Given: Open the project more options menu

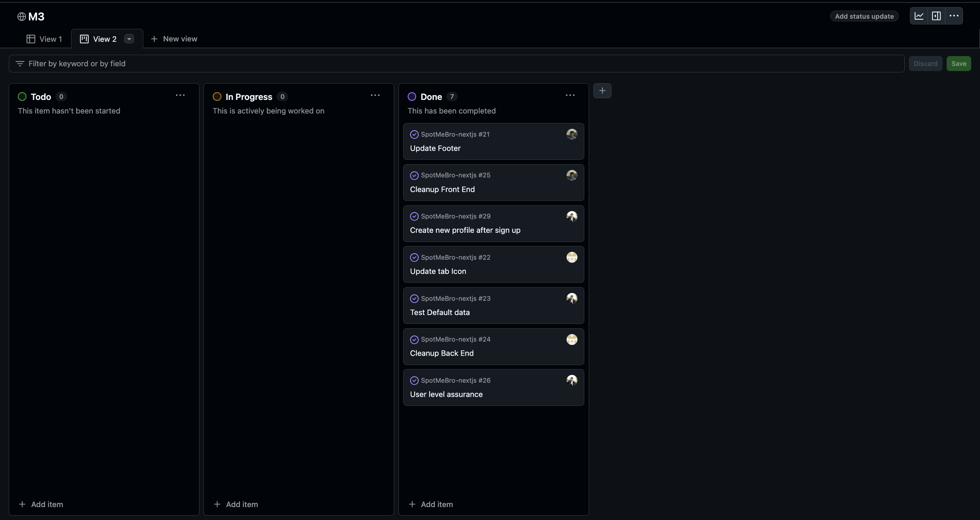Looking at the screenshot, I should (x=954, y=16).
